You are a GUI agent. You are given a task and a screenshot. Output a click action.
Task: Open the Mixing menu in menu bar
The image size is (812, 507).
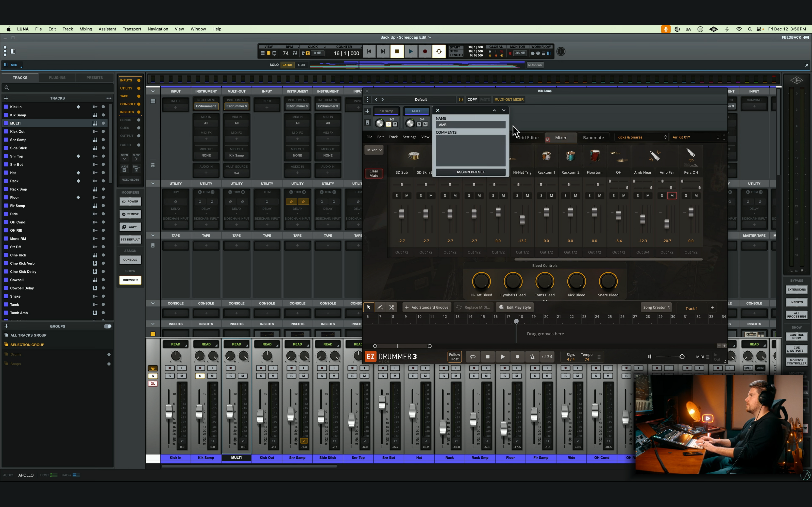(86, 29)
